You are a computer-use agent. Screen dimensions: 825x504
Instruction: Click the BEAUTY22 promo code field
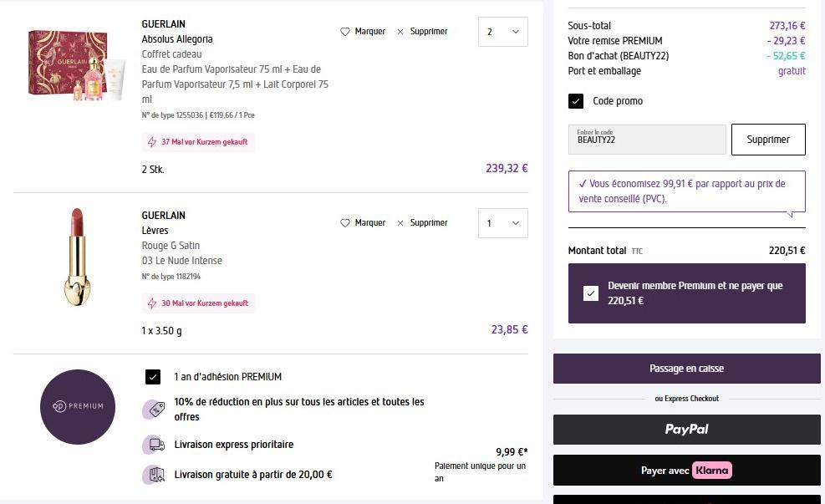(647, 140)
